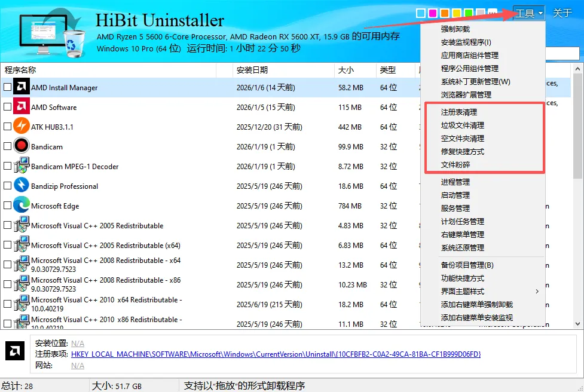
Task: Open the 文件粉碎 menu entry
Action: (455, 164)
